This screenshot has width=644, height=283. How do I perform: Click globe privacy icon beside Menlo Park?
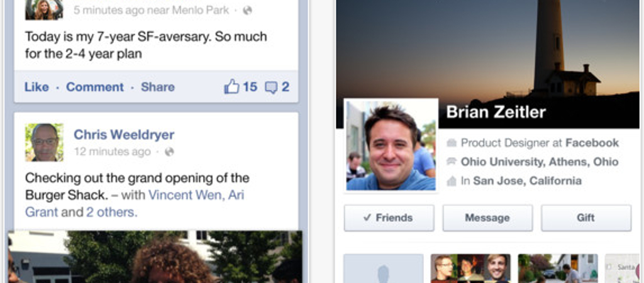coord(247,10)
